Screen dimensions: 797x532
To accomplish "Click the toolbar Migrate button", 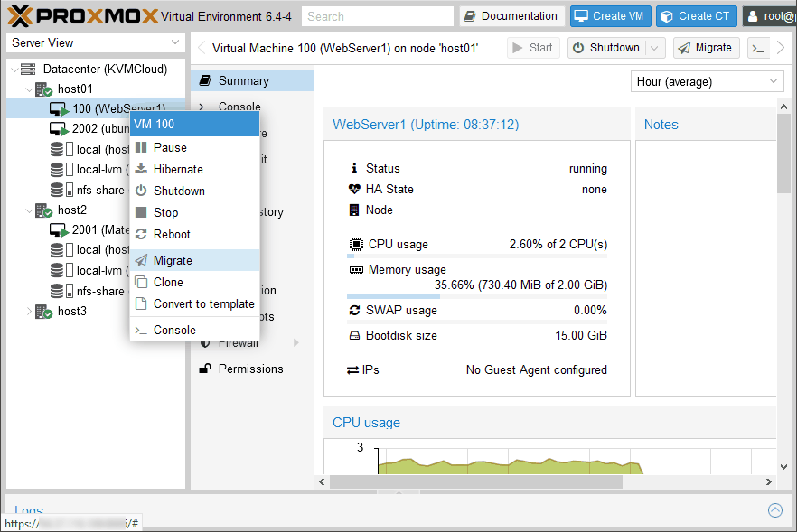I will (706, 48).
